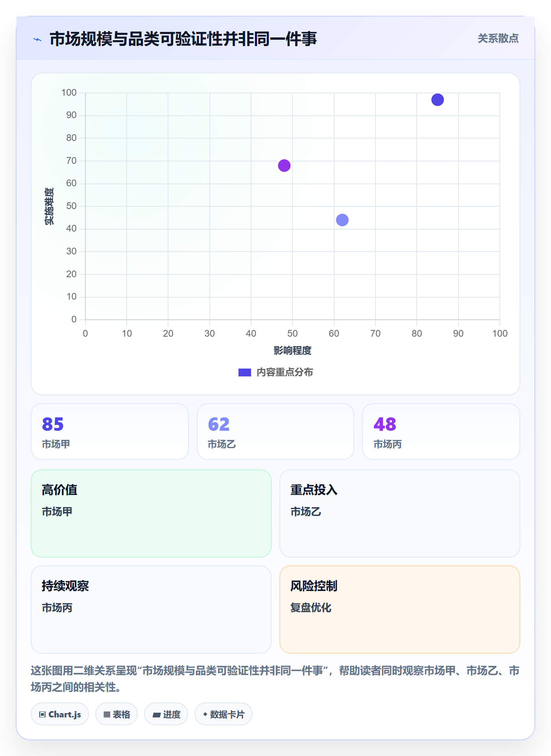Click the 数据卡片 diamond tag icon
Screen dimensions: 551x756
tap(205, 714)
